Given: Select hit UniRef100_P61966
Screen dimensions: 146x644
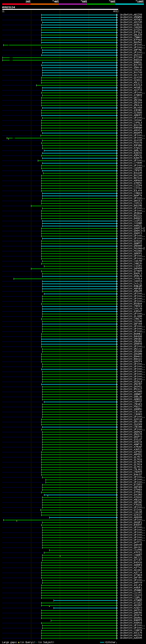Looking at the screenshot, I should tap(131, 251).
